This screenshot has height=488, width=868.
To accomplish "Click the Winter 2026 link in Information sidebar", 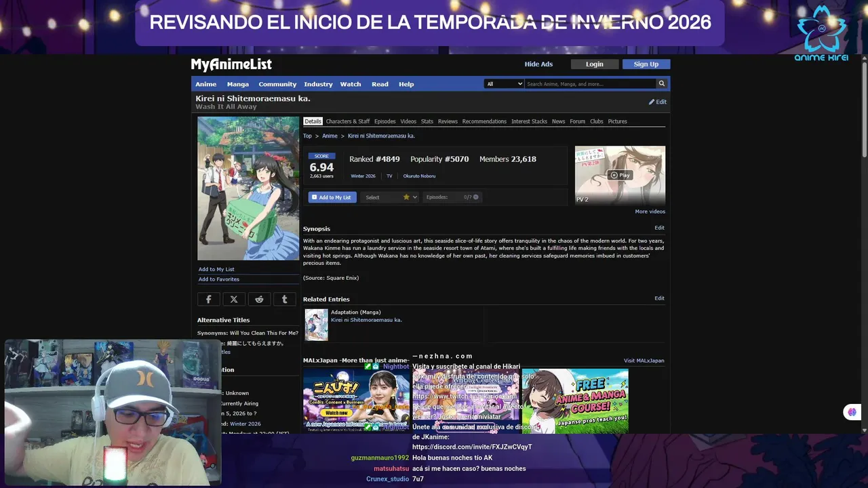I will pos(245,424).
